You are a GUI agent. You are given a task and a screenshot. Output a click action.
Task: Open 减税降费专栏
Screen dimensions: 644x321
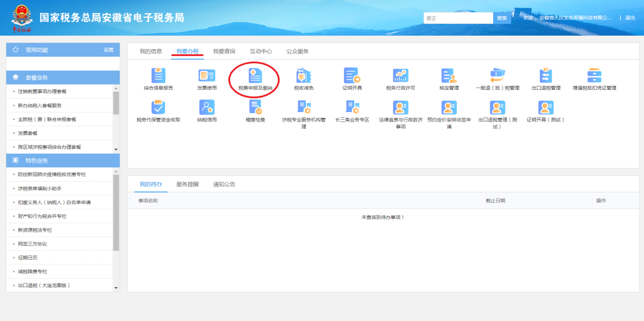32,272
